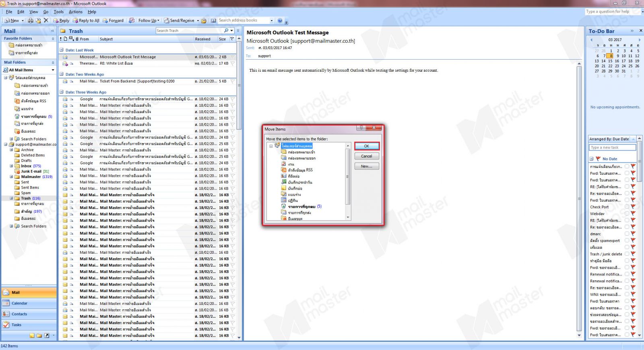Tick the checkbox for Check Port task

coord(627,207)
